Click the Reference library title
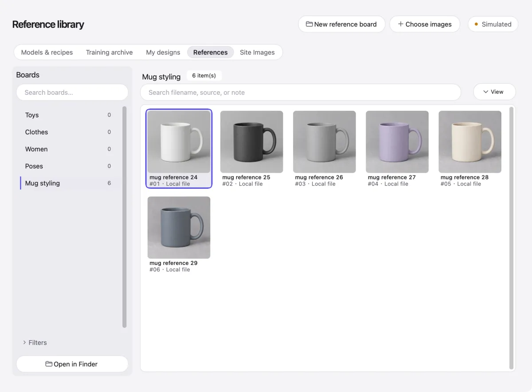532x392 pixels. click(x=48, y=24)
